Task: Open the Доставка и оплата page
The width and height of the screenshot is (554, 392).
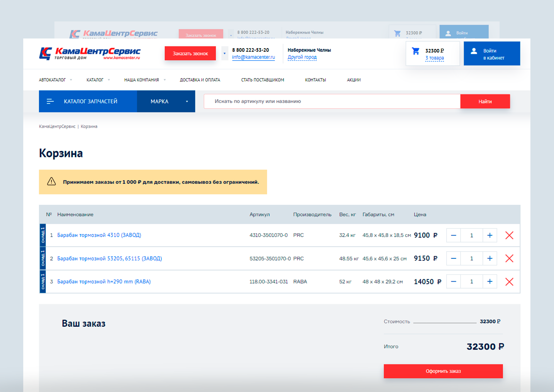Action: [200, 80]
